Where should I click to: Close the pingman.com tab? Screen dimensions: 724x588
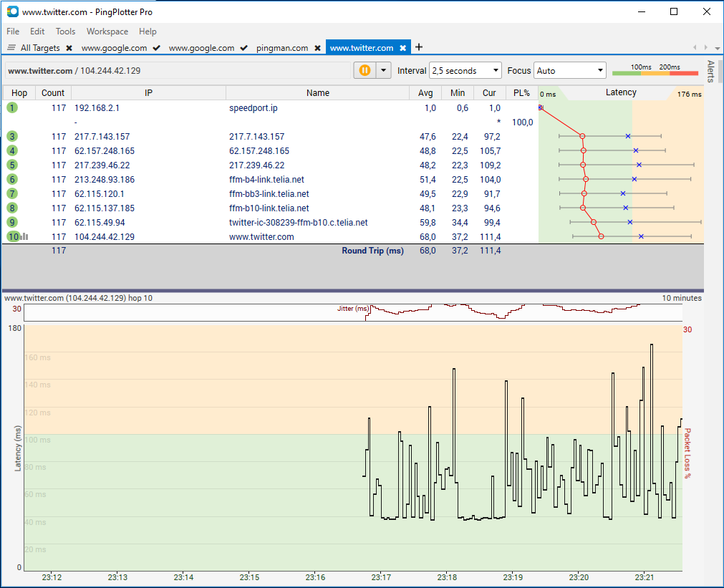pos(318,48)
